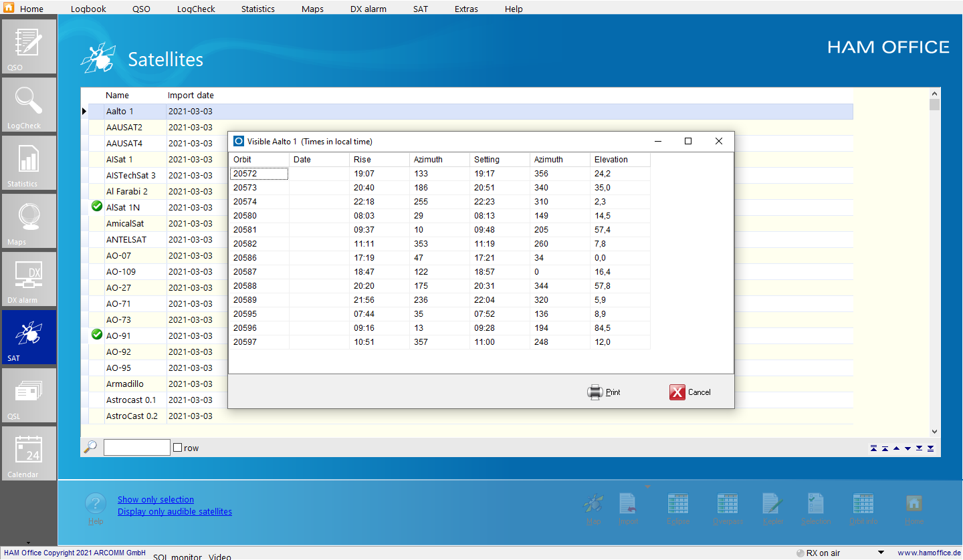This screenshot has width=963, height=560.
Task: Click the Elevation column header
Action: click(x=620, y=160)
